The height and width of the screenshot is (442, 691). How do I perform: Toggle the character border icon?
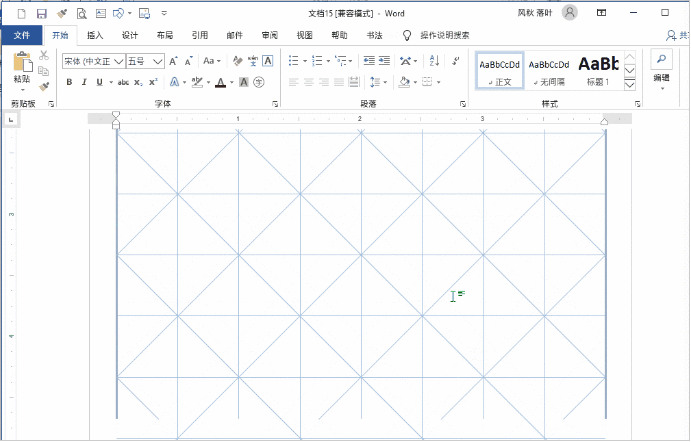pyautogui.click(x=267, y=61)
